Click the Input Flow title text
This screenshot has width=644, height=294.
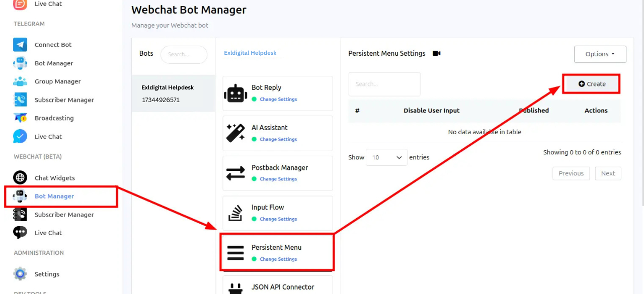point(268,207)
